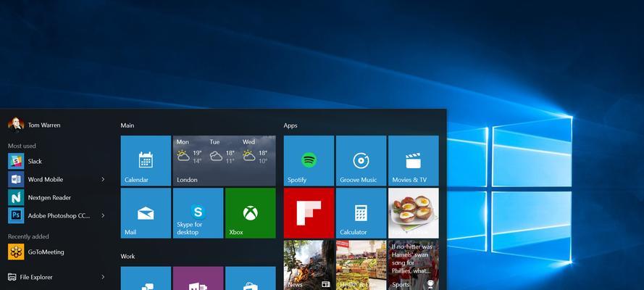Launch the Xbox tile
Image resolution: width=644 pixels, height=290 pixels.
[x=251, y=212]
